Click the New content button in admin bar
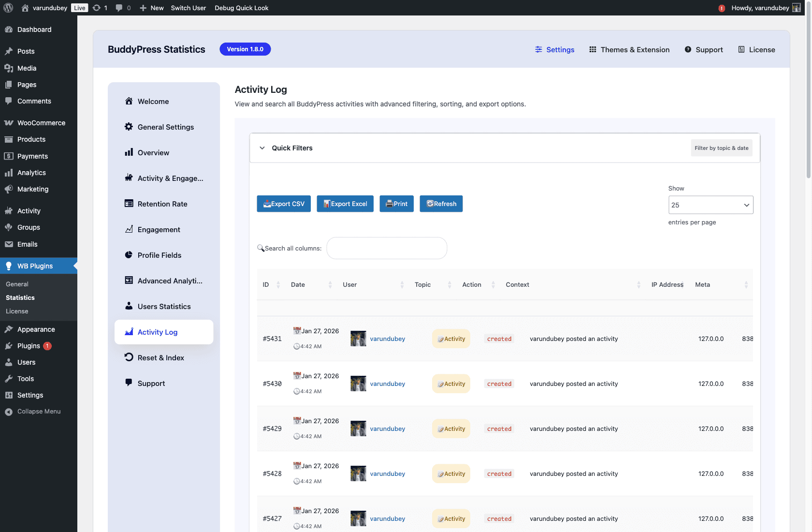Screen dimensions: 812x532 152,8
